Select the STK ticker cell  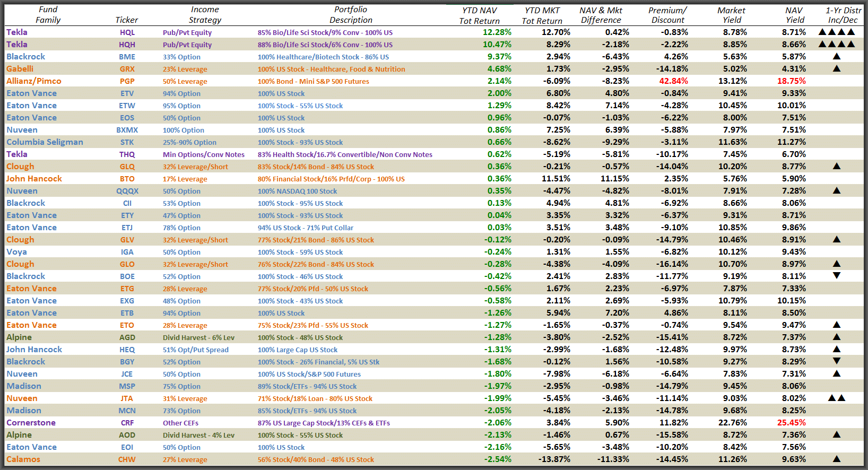point(127,142)
